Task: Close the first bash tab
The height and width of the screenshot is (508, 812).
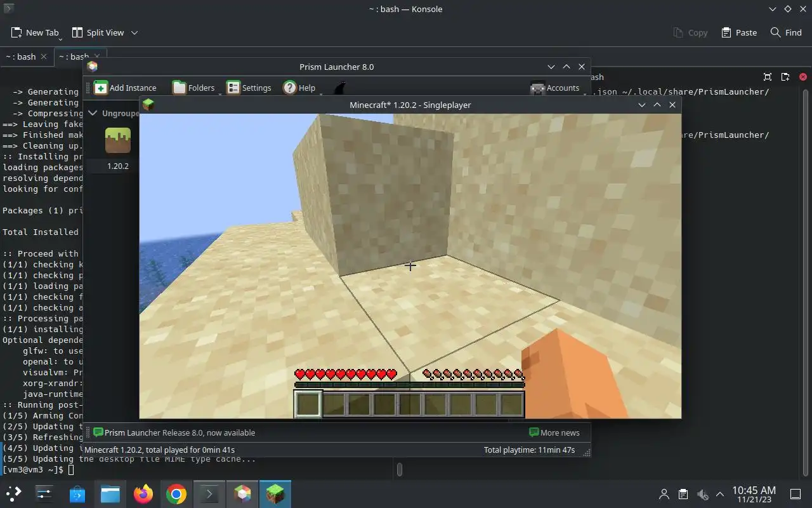Action: 44,57
